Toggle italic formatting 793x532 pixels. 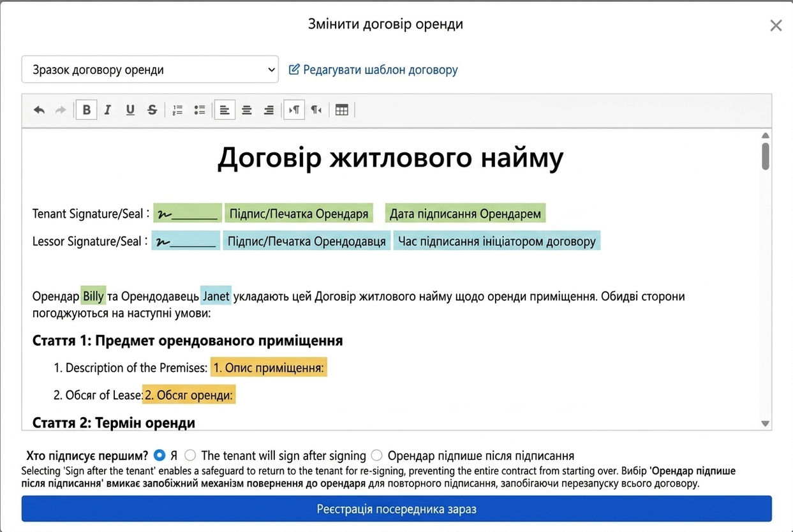[x=108, y=110]
